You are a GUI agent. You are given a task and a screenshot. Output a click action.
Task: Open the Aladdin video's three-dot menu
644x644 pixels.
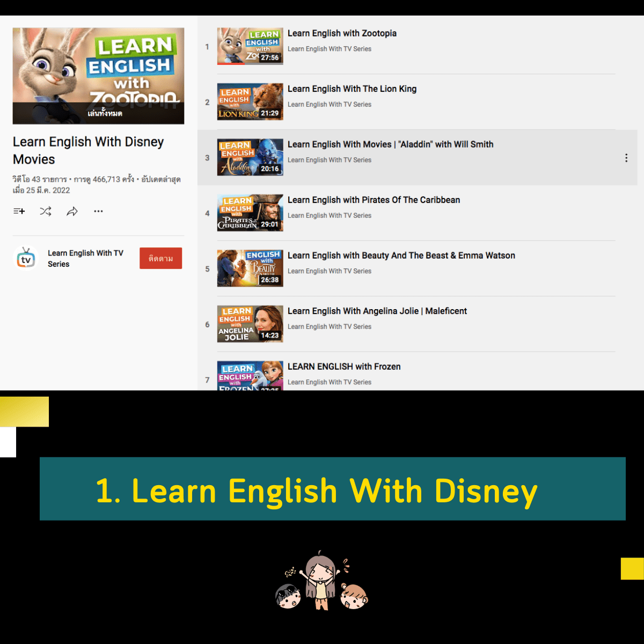[626, 158]
